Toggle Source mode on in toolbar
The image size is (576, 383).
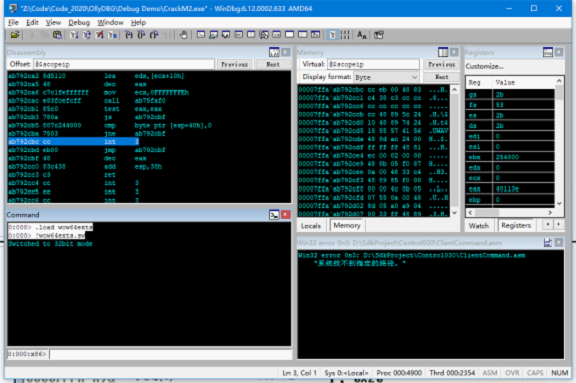332,35
